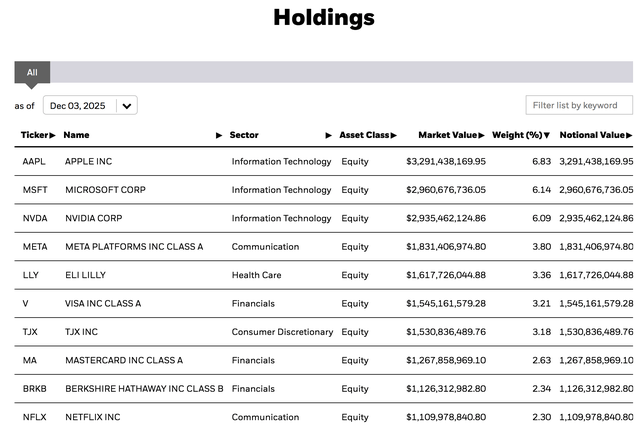Select MASTERCARD INC CLASS A name

[x=124, y=360]
